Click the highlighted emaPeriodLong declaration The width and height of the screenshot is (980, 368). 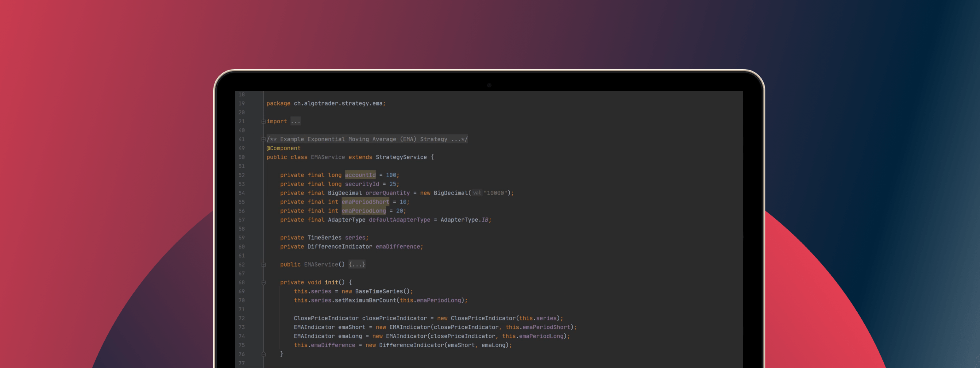pos(363,211)
